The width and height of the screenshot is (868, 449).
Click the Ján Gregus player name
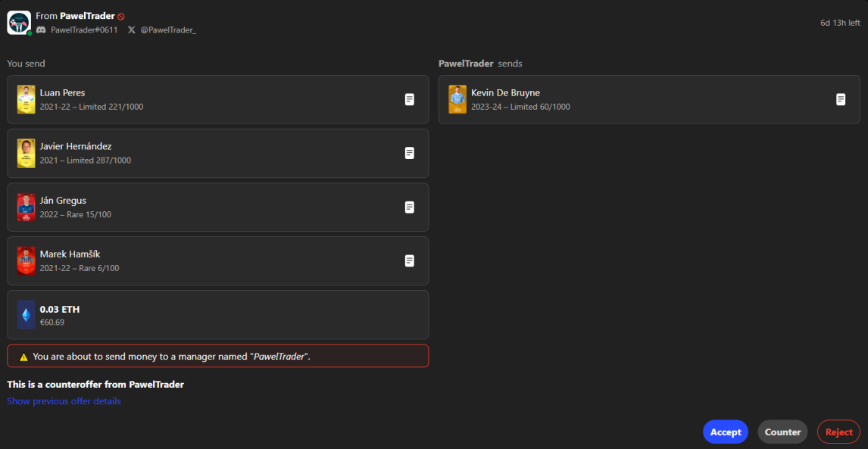pyautogui.click(x=63, y=200)
